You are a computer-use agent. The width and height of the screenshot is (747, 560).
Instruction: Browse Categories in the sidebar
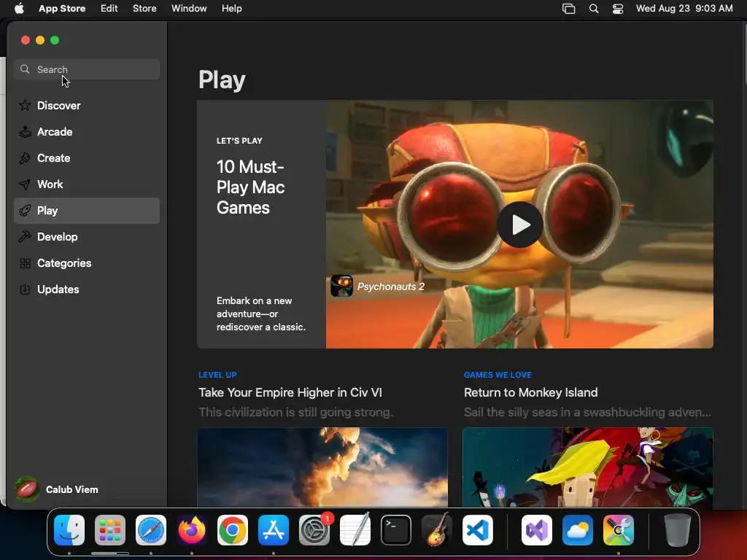(x=87, y=262)
